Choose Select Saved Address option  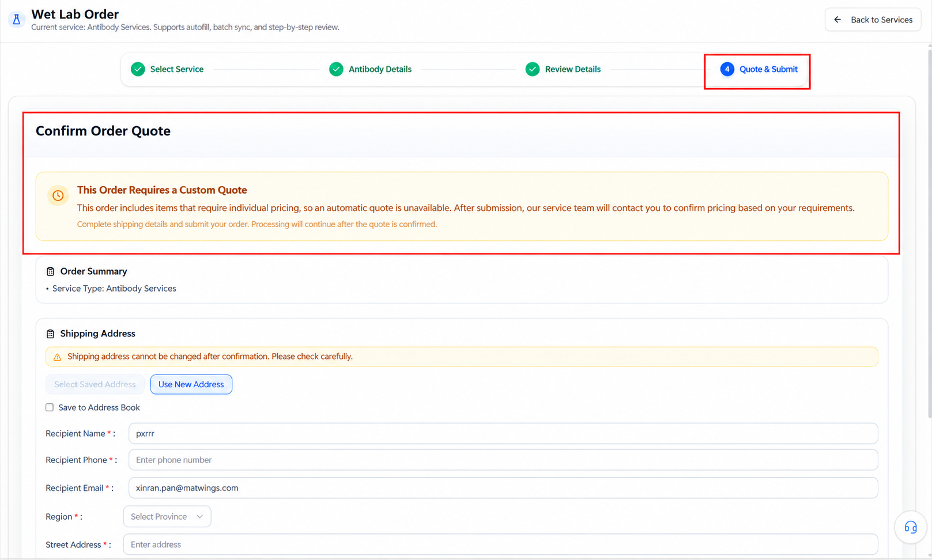95,384
